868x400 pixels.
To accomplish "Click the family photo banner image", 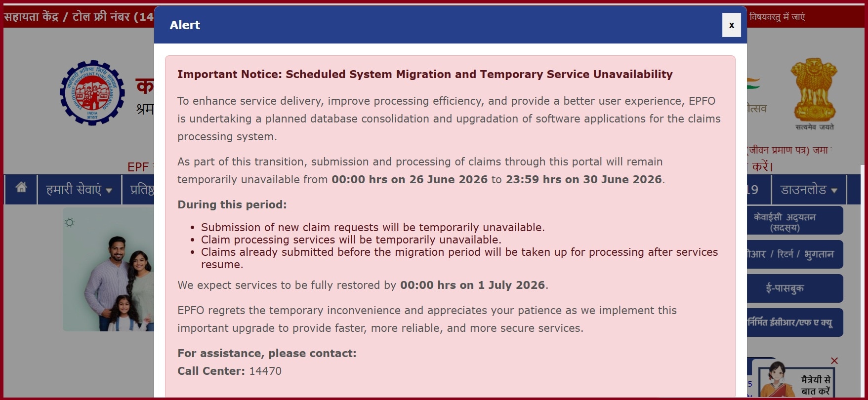I will tap(108, 269).
